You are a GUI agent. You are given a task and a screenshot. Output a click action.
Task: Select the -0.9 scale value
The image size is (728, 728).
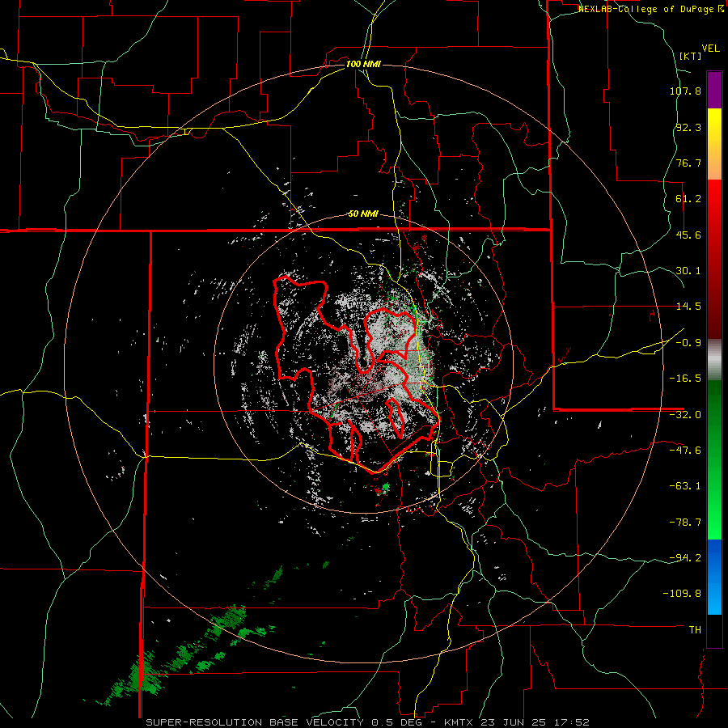(688, 343)
